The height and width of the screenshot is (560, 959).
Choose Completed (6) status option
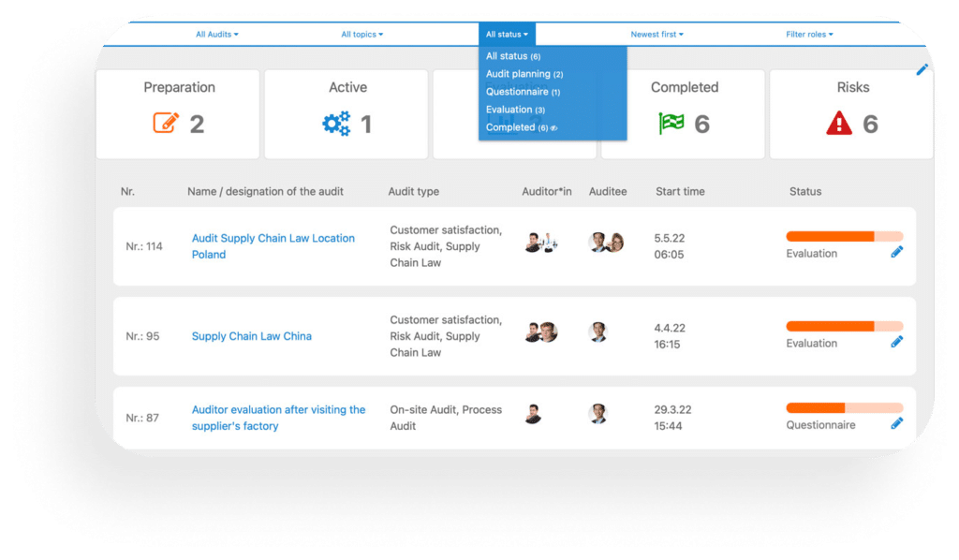coord(517,127)
